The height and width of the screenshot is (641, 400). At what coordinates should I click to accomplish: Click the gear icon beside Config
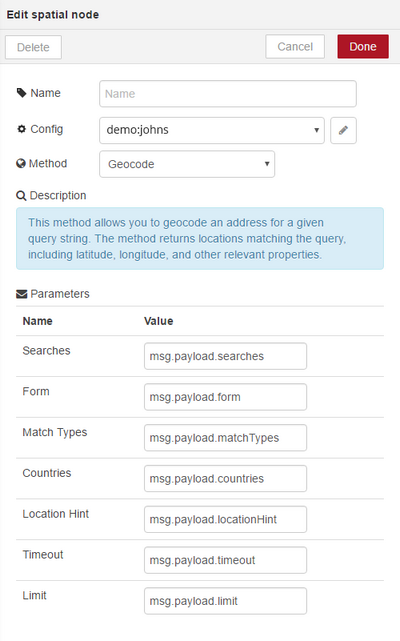click(x=21, y=129)
